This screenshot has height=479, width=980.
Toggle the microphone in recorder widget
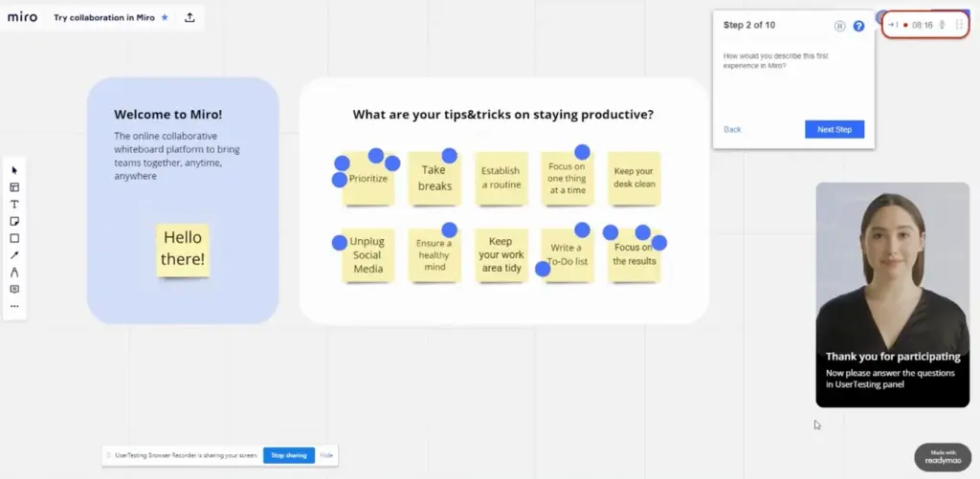click(x=943, y=25)
